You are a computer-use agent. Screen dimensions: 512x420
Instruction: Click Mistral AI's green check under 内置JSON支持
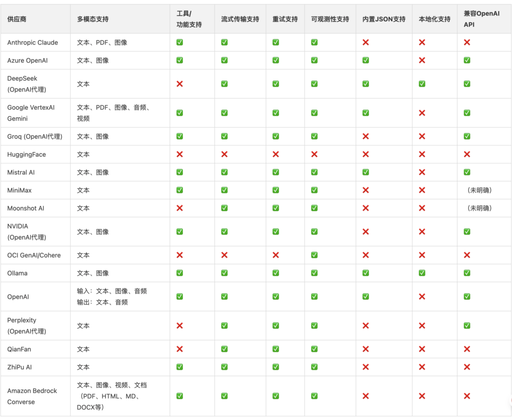365,172
